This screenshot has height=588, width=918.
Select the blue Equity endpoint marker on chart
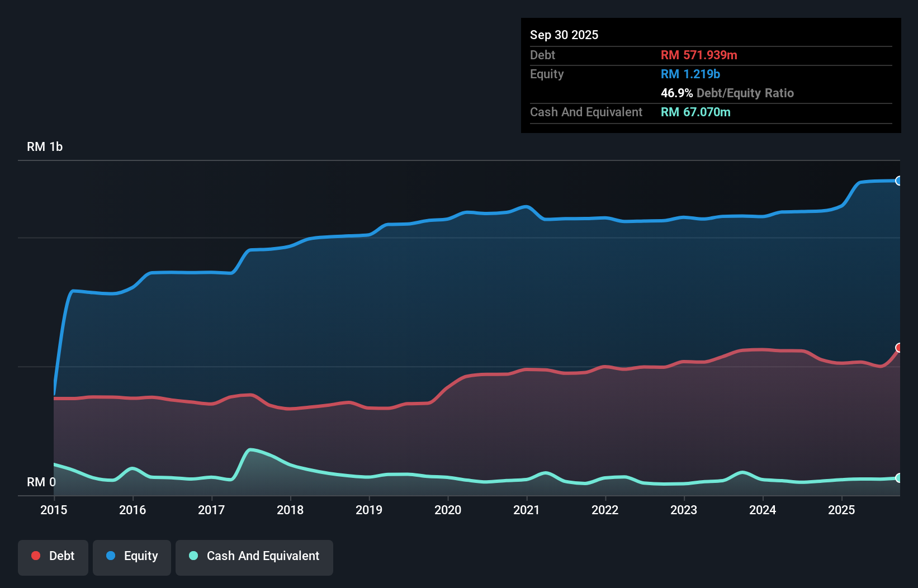coord(898,181)
